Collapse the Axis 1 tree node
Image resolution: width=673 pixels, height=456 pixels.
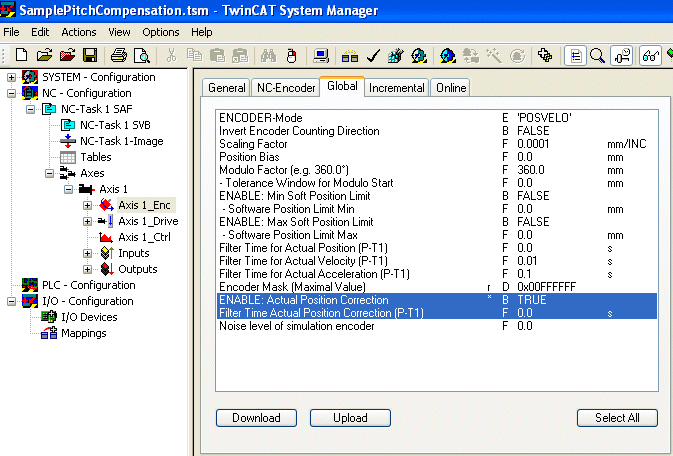tap(68, 189)
